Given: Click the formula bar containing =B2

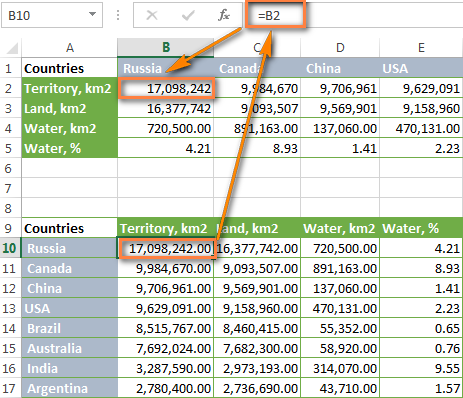Looking at the screenshot, I should pyautogui.click(x=353, y=15).
